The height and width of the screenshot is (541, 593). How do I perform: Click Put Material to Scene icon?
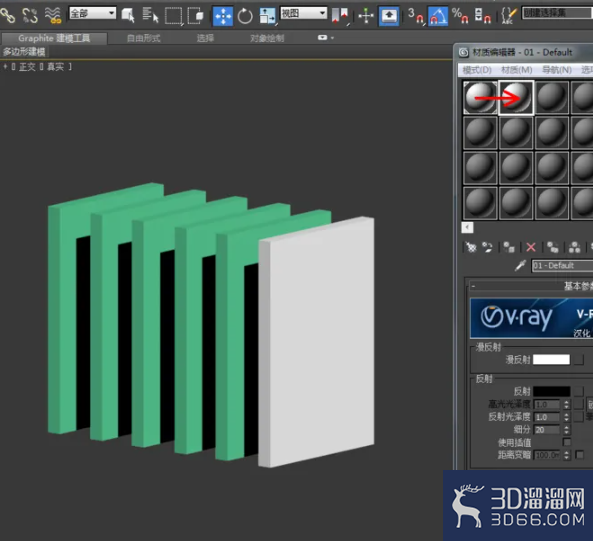tap(487, 248)
